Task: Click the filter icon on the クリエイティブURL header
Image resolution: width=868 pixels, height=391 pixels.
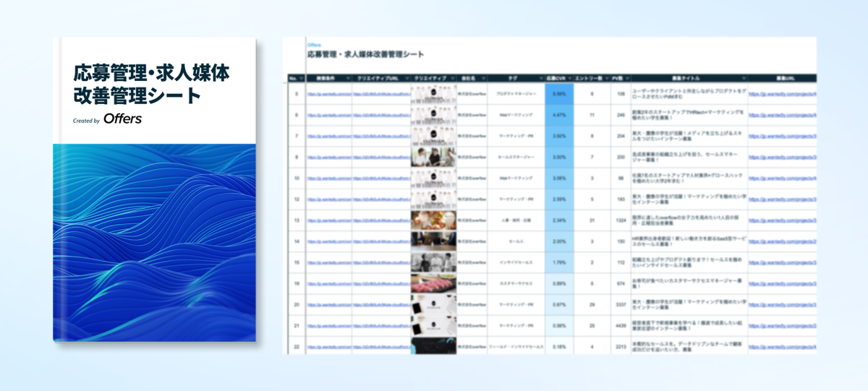Action: pyautogui.click(x=407, y=78)
